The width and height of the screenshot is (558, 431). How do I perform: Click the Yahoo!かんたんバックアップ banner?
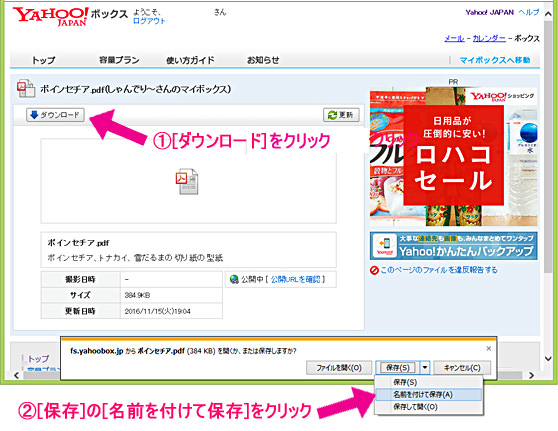[453, 246]
